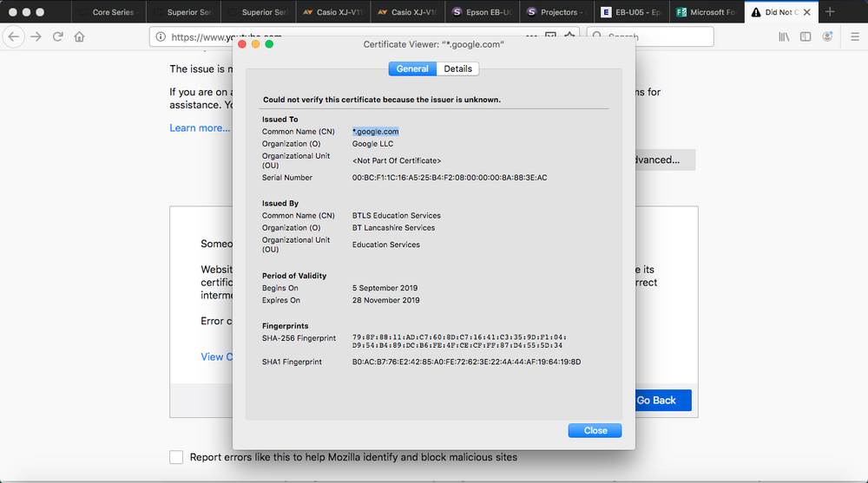Screen dimensions: 868x483
Task: Click the View Certificate link behind the dialog
Action: coord(217,357)
